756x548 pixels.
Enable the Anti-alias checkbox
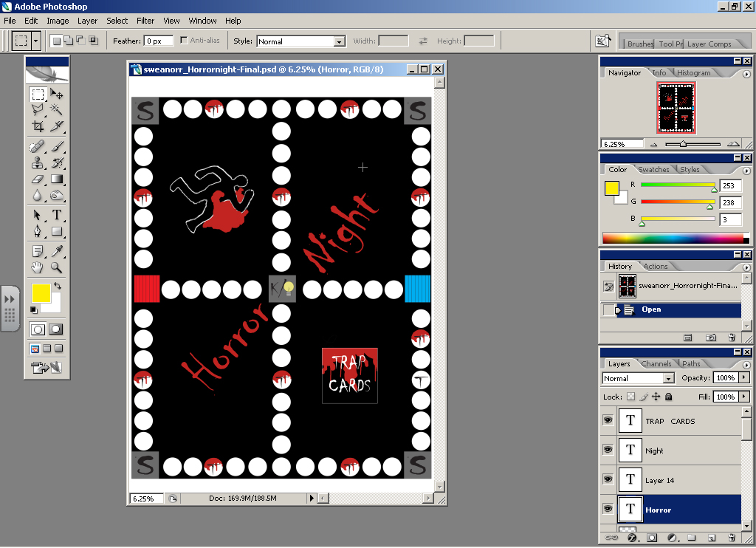183,41
